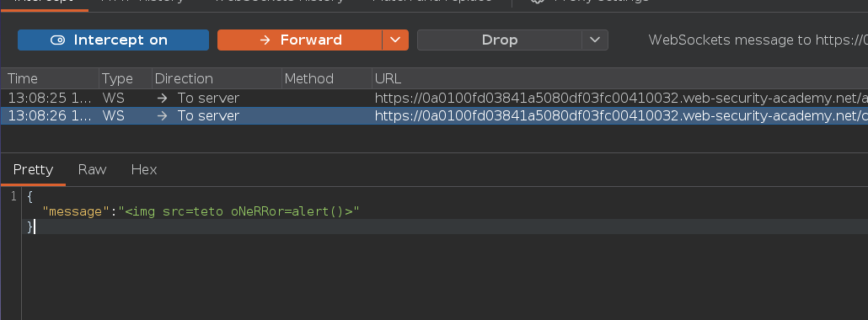Open the Forward dropdown arrow
This screenshot has height=320, width=868.
point(395,40)
